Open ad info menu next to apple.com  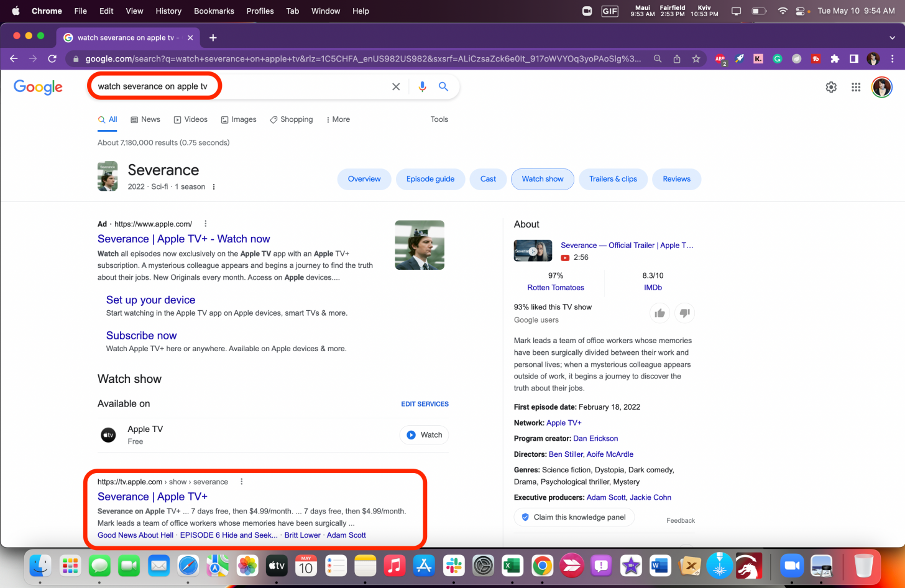pyautogui.click(x=206, y=224)
